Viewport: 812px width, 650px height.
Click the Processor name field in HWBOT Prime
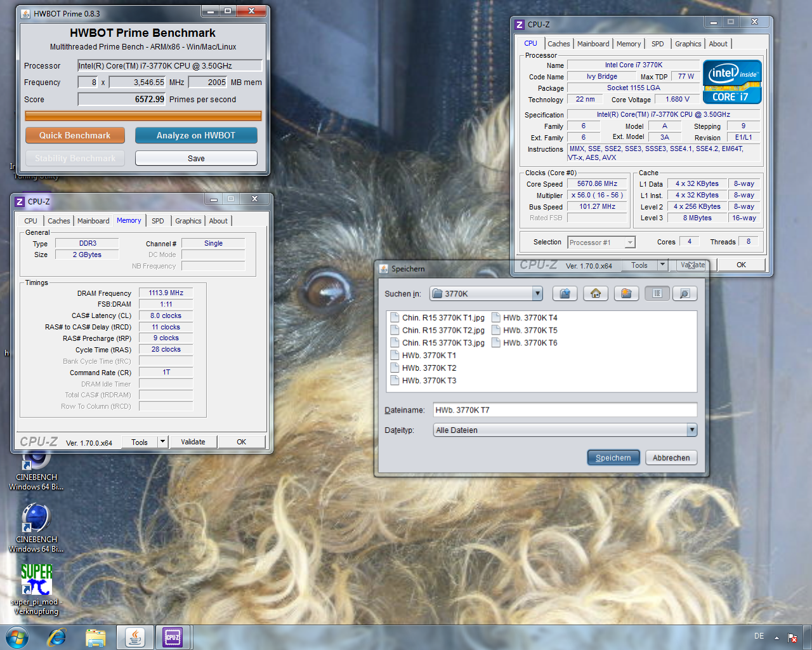pyautogui.click(x=170, y=65)
